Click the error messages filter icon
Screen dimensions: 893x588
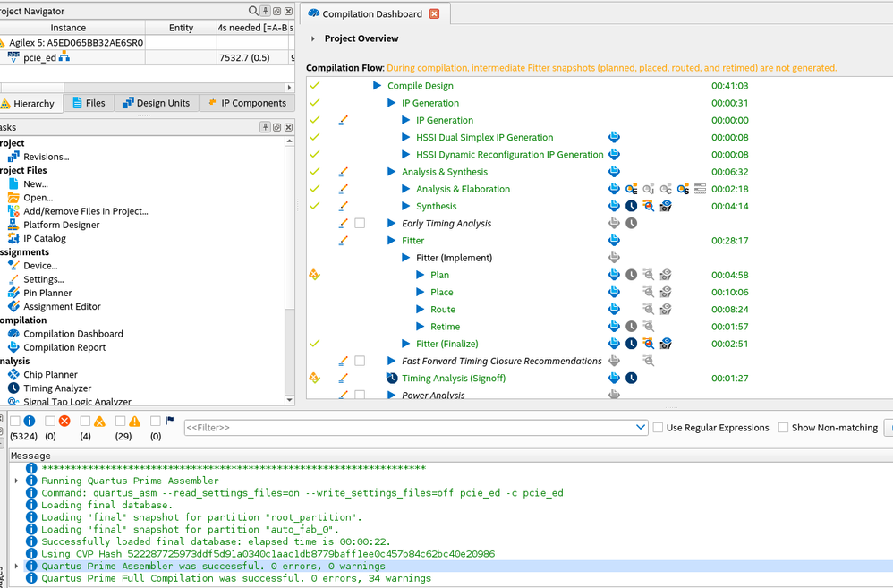pyautogui.click(x=64, y=422)
